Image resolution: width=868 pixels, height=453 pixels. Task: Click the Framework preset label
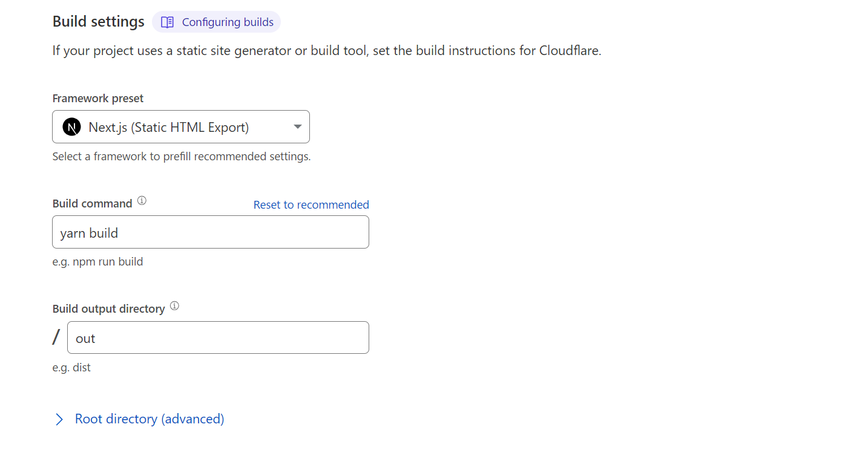pyautogui.click(x=98, y=99)
